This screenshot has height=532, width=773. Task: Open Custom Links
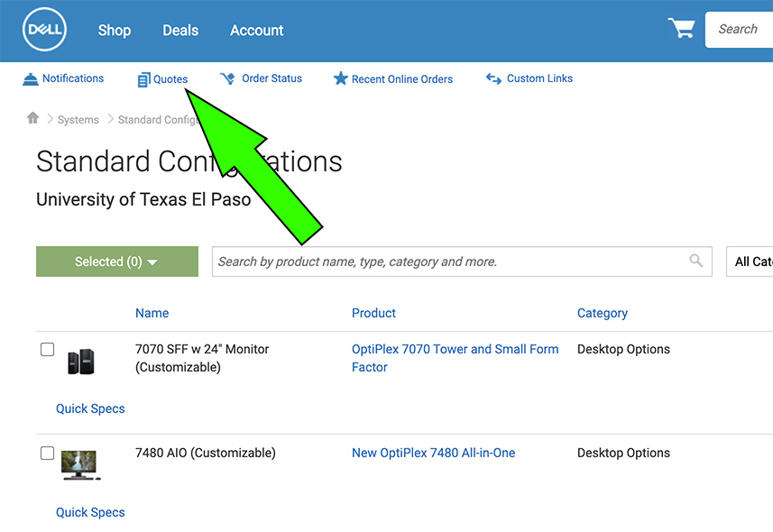pyautogui.click(x=539, y=78)
